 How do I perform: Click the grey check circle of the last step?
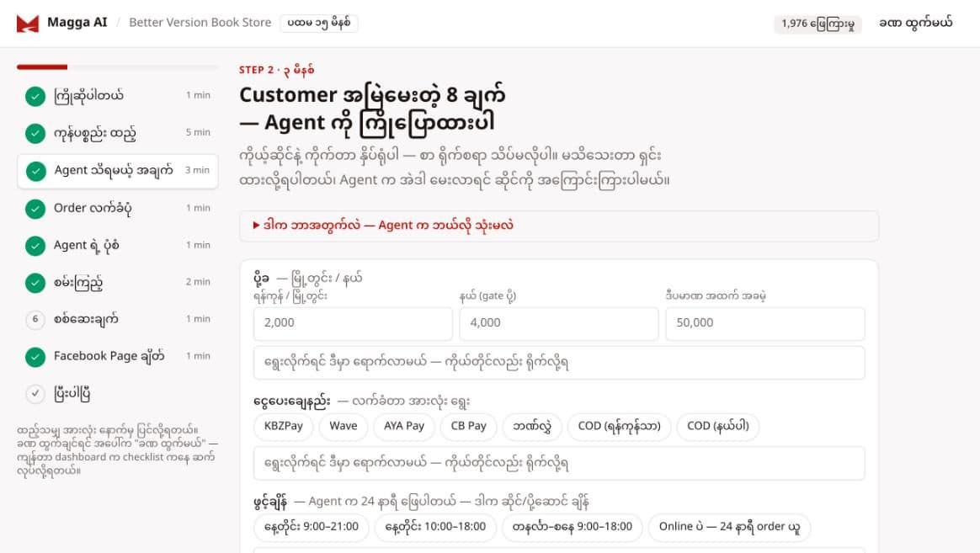35,393
